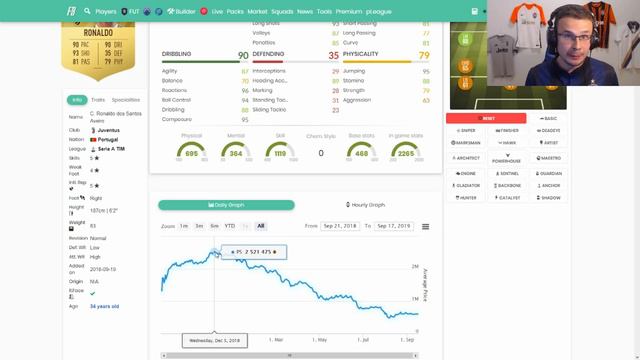Apply the Anchor chemistry style
The width and height of the screenshot is (640, 360).
pos(548,185)
